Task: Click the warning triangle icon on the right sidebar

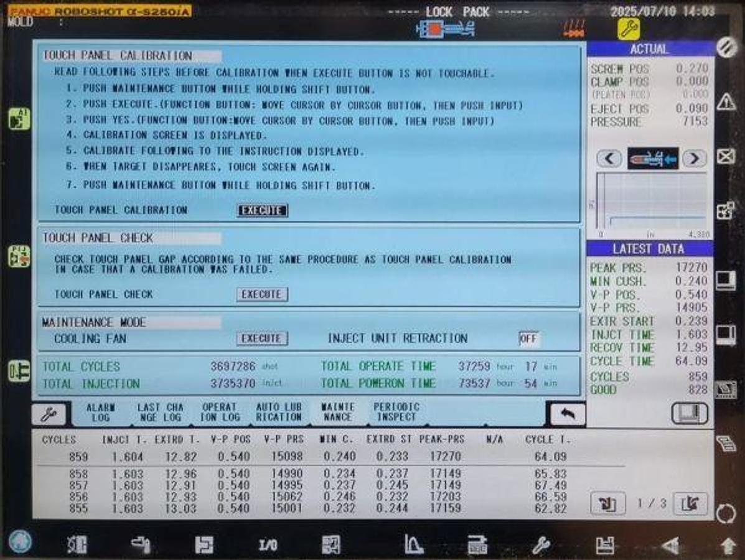Action: (x=726, y=101)
